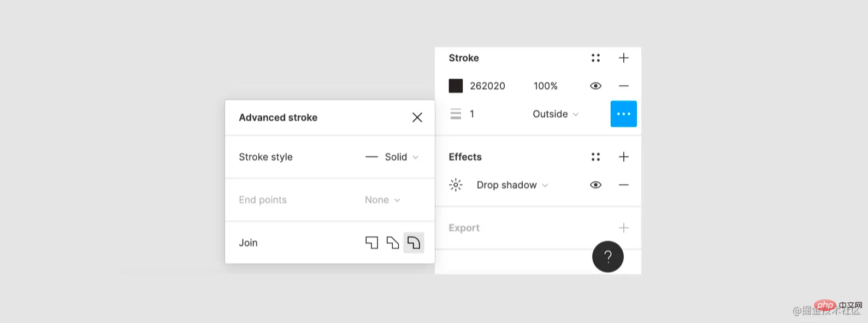Select the round join icon

414,243
